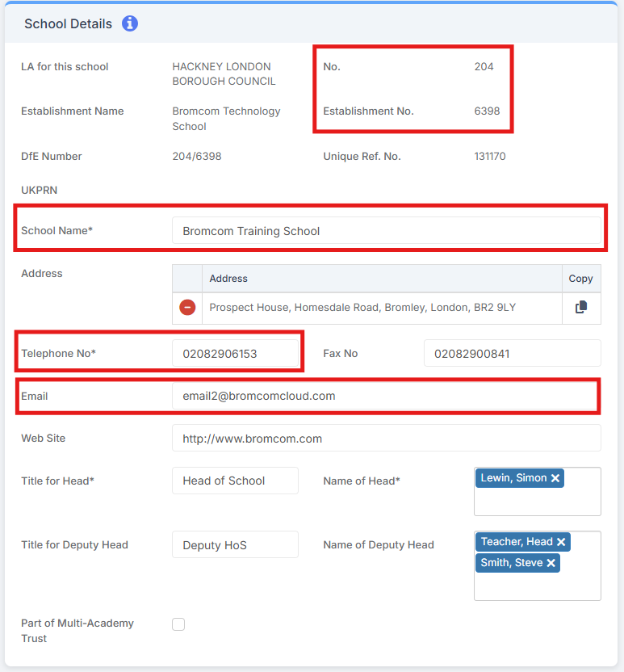Remove Lewin, Simon from Name of Head
This screenshot has height=672, width=624.
555,478
